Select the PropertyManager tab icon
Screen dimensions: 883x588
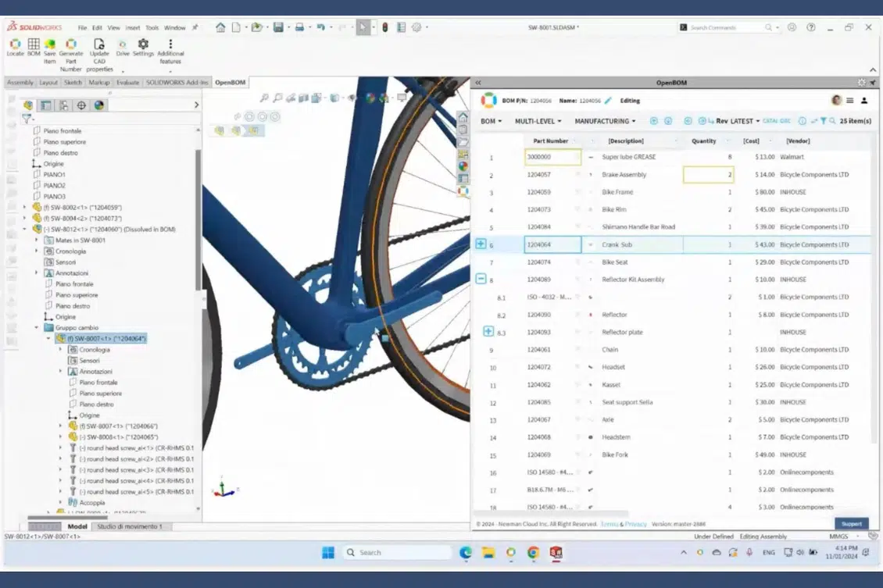[45, 105]
